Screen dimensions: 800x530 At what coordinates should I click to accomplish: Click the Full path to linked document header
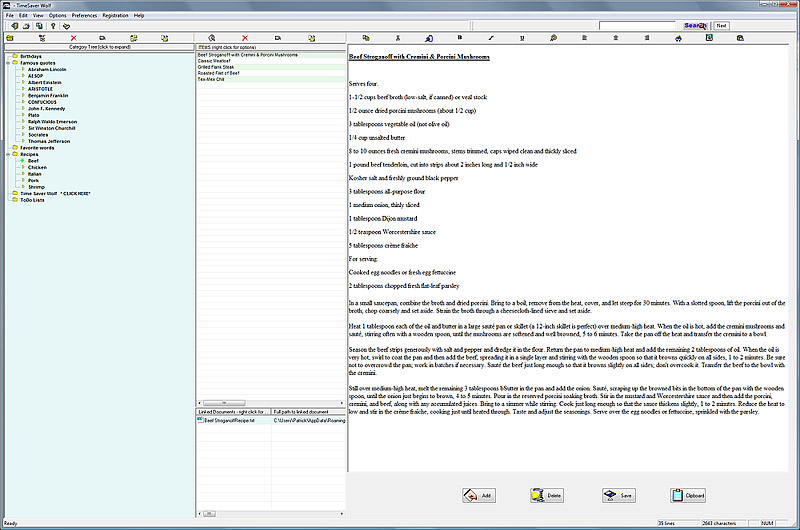308,412
